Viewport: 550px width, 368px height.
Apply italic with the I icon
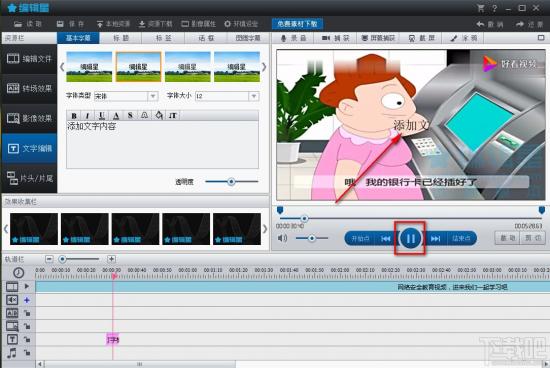87,115
